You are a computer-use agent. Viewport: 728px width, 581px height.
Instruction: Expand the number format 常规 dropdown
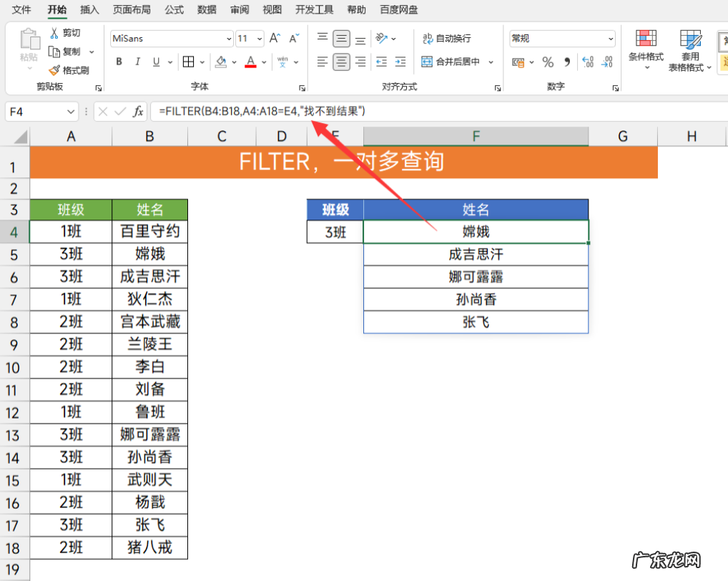coord(610,39)
